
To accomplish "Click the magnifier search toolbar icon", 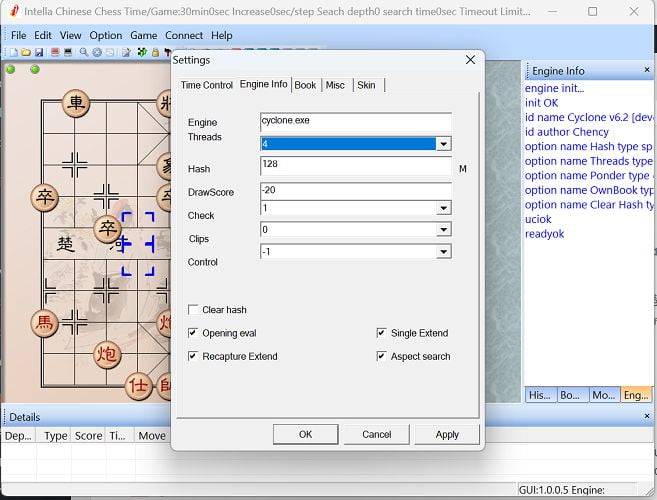I will (x=84, y=52).
